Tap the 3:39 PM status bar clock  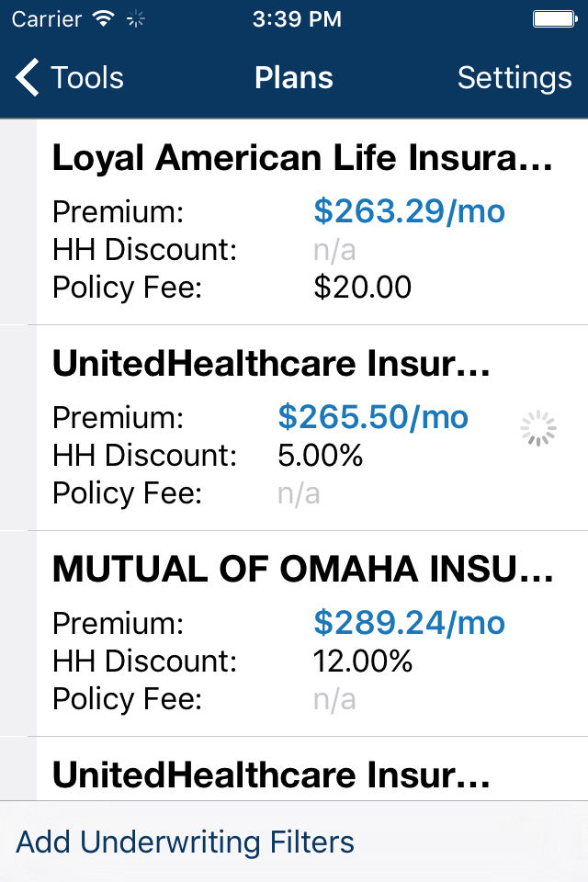(x=296, y=18)
